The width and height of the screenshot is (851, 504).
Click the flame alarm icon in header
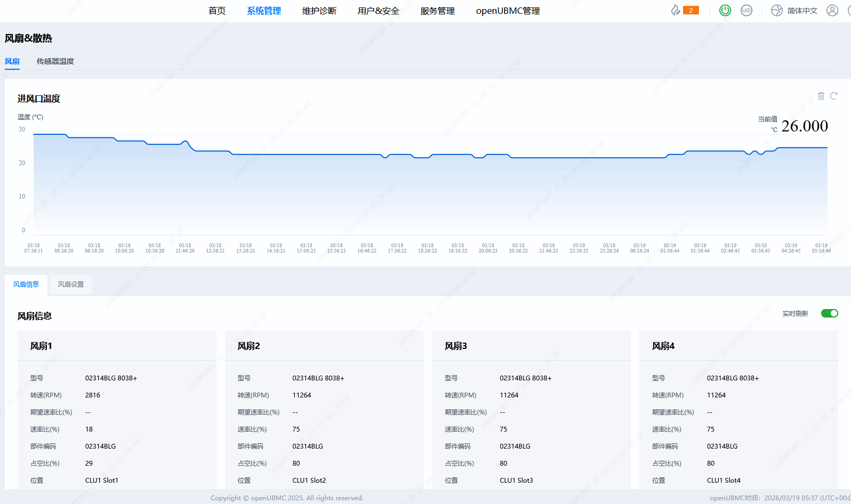[x=676, y=10]
